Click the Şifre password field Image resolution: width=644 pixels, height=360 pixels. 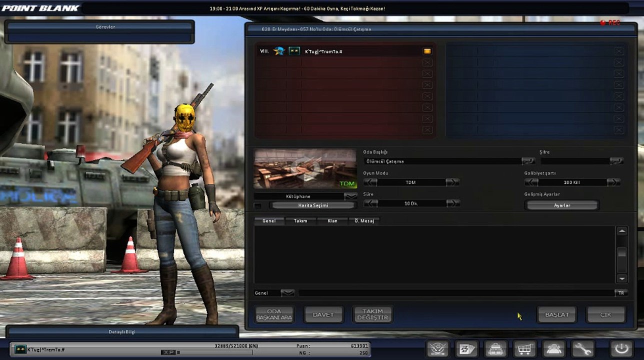(x=575, y=161)
